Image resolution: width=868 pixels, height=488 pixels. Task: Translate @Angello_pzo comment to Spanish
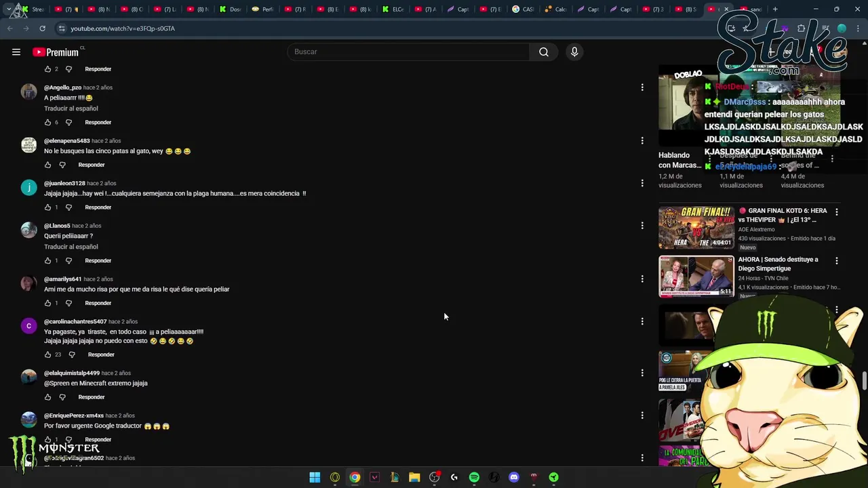coord(71,108)
